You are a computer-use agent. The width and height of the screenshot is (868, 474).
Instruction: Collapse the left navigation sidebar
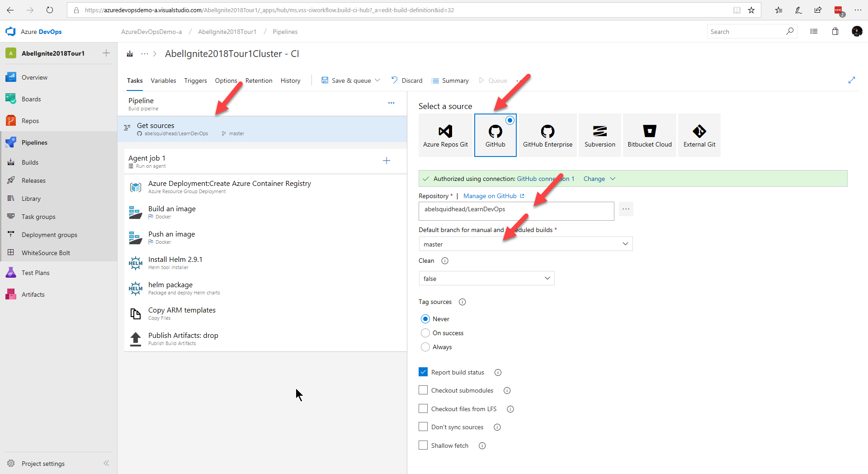pos(106,463)
